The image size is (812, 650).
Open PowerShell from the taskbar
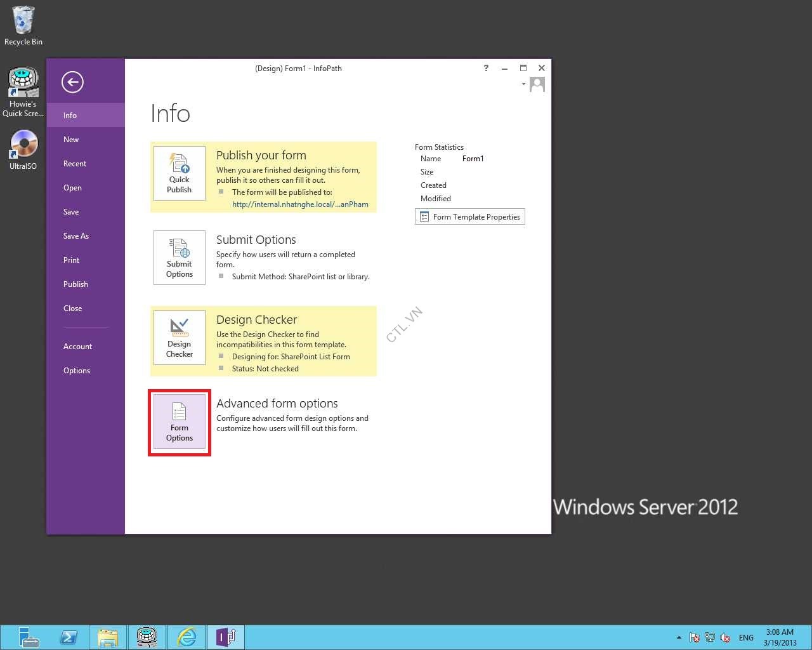pyautogui.click(x=69, y=637)
